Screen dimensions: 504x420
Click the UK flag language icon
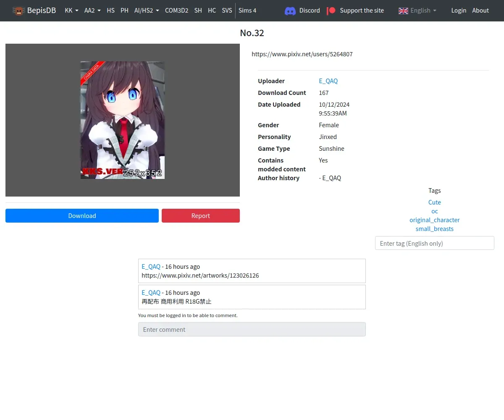coord(403,10)
